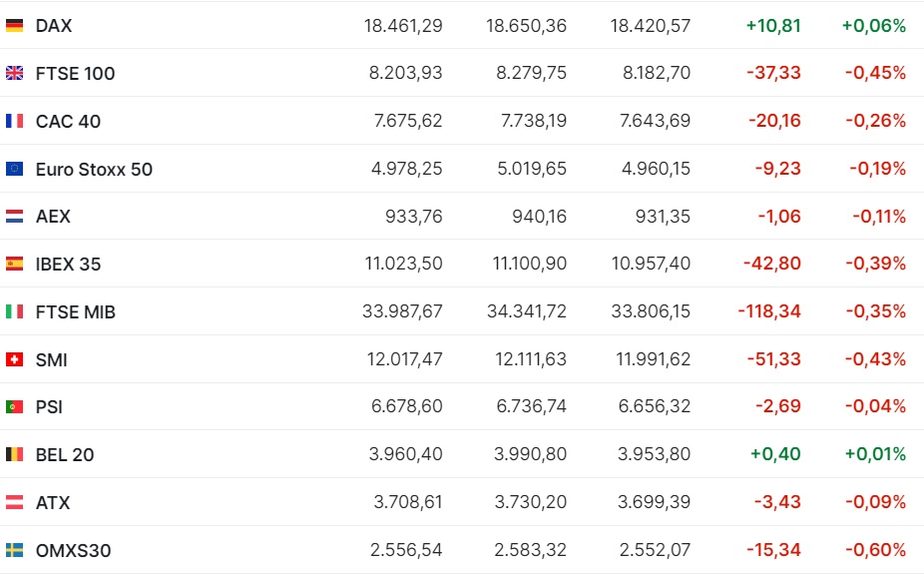The width and height of the screenshot is (924, 574).
Task: Click the EU flag icon beside Euro Stoxx 50
Action: point(14,169)
